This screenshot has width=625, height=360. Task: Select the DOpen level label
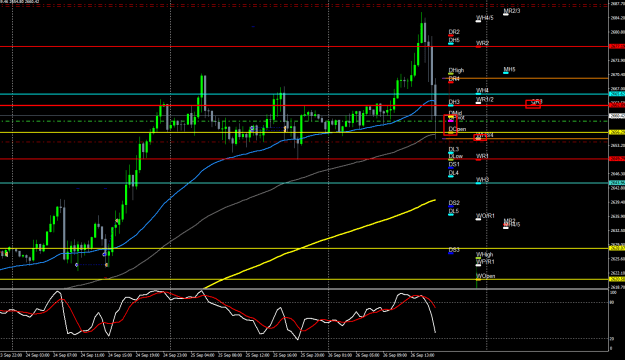coord(457,129)
